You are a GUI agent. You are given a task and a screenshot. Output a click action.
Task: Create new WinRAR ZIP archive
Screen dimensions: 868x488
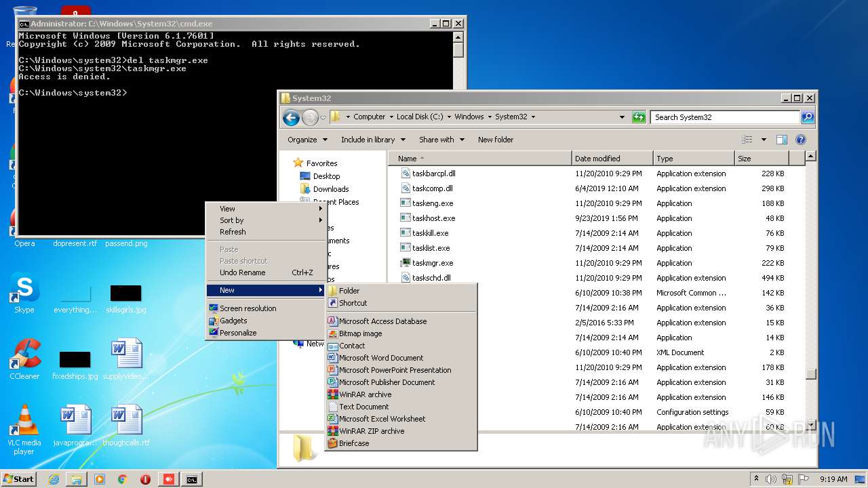tap(401, 431)
